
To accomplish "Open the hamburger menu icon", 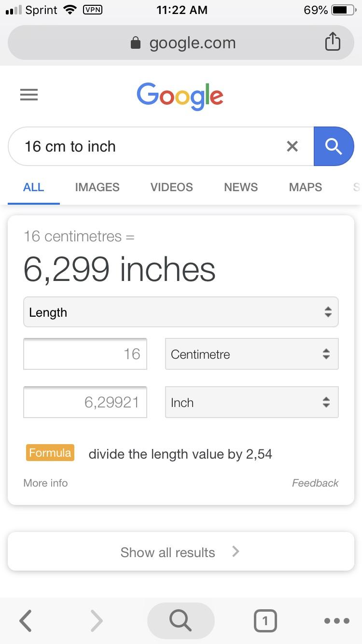I will pyautogui.click(x=29, y=95).
